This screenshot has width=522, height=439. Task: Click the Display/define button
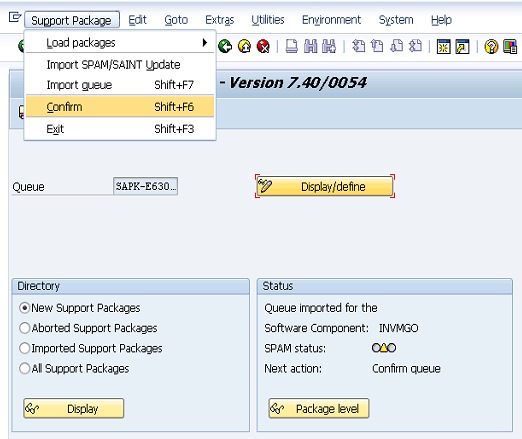(x=325, y=186)
